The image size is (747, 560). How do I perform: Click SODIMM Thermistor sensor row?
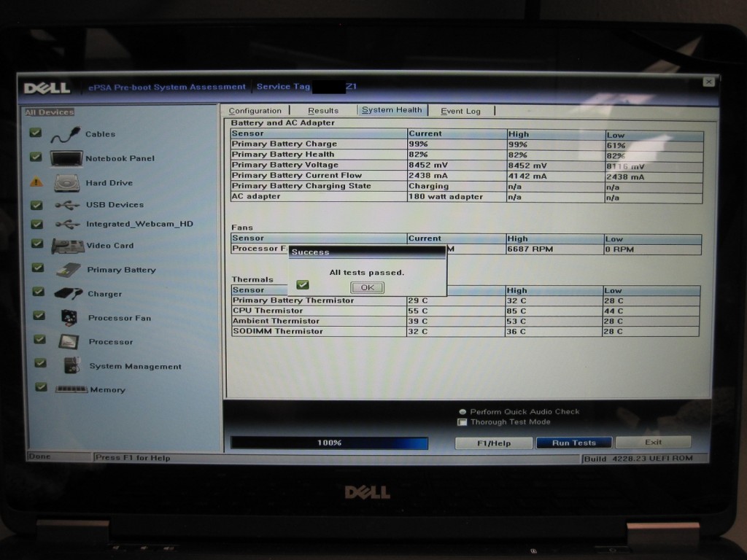pos(465,332)
